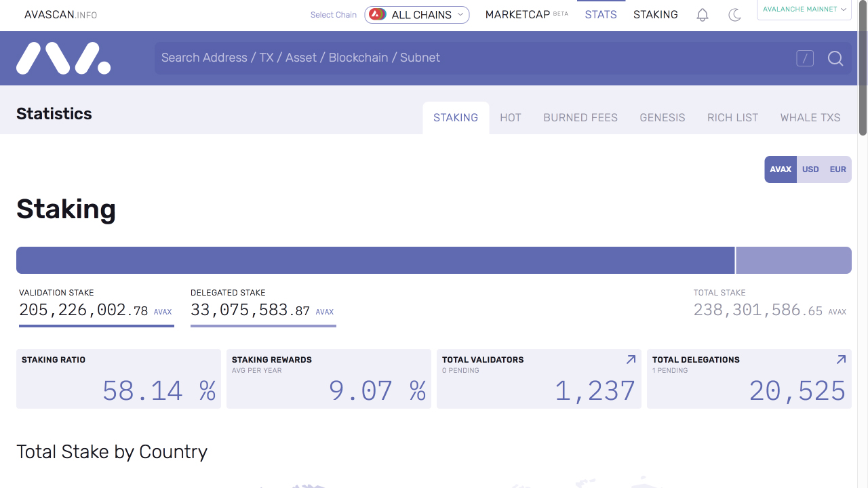Click the Total Stake by Country heading
The width and height of the screenshot is (868, 488).
pyautogui.click(x=112, y=452)
